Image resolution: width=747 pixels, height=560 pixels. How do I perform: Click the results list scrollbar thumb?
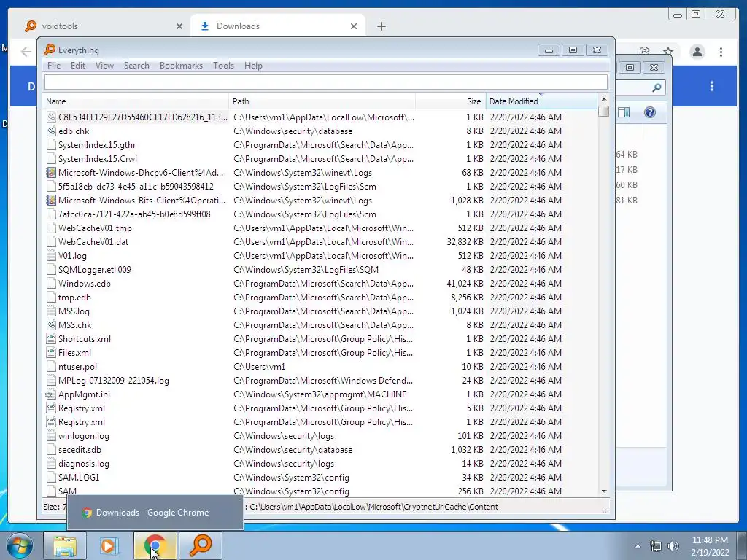pyautogui.click(x=603, y=111)
